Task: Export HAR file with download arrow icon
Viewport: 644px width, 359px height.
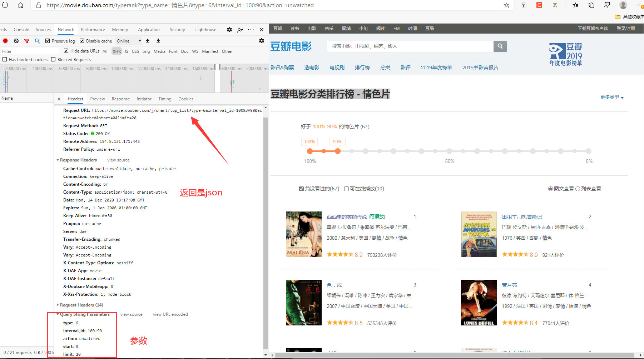Action: point(158,41)
